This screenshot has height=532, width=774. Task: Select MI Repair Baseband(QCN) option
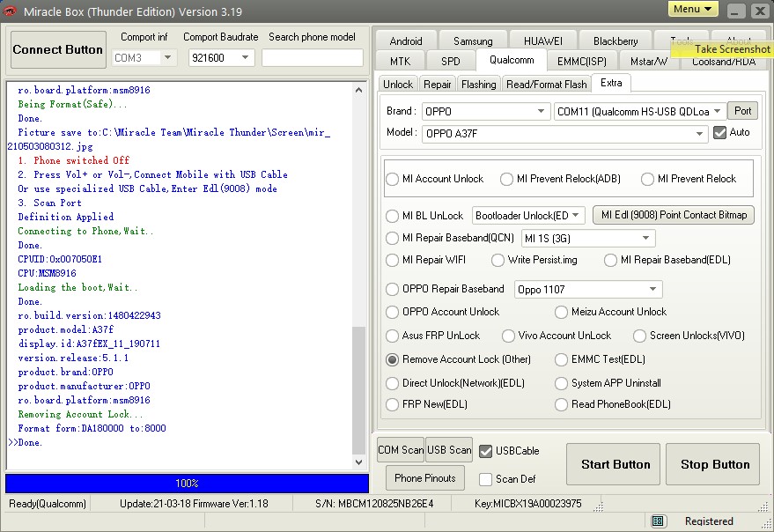point(393,239)
